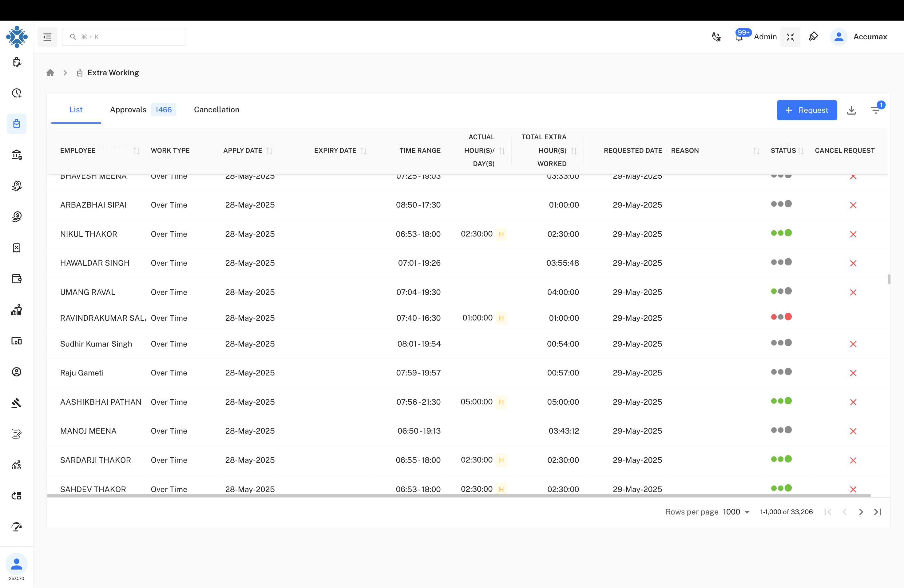Click the notification bell icon
The height and width of the screenshot is (588, 904).
pos(739,37)
